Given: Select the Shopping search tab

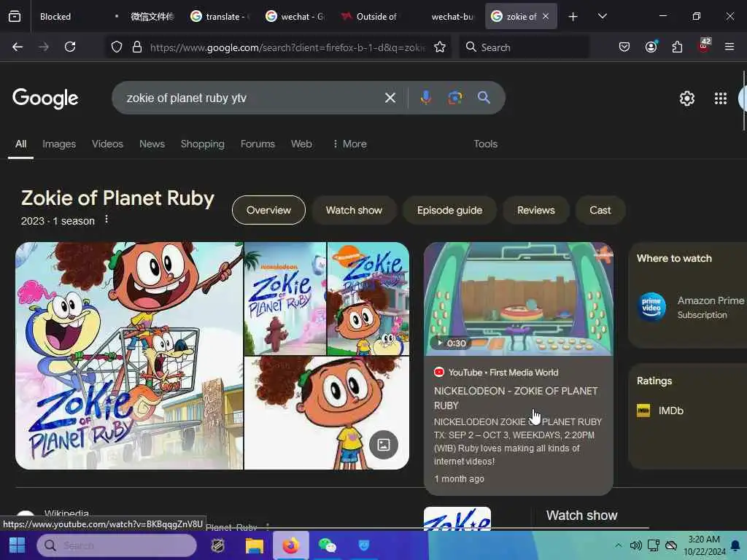Looking at the screenshot, I should [x=203, y=144].
